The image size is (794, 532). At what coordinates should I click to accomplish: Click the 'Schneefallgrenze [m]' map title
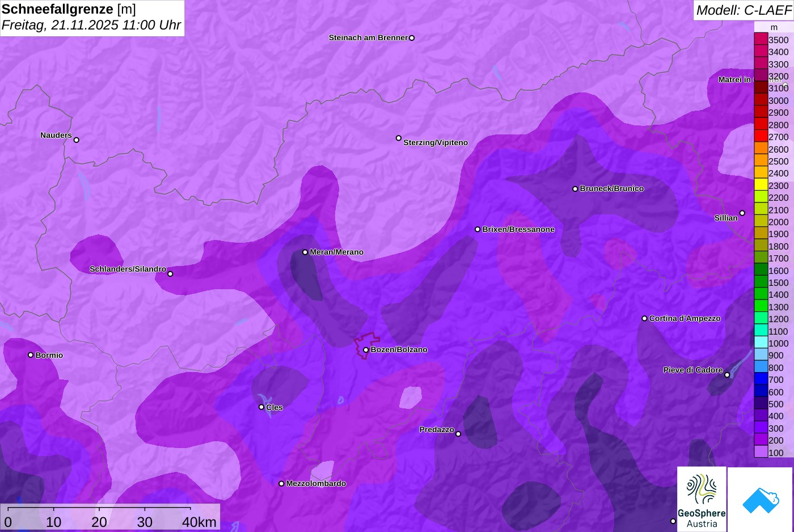click(x=69, y=9)
